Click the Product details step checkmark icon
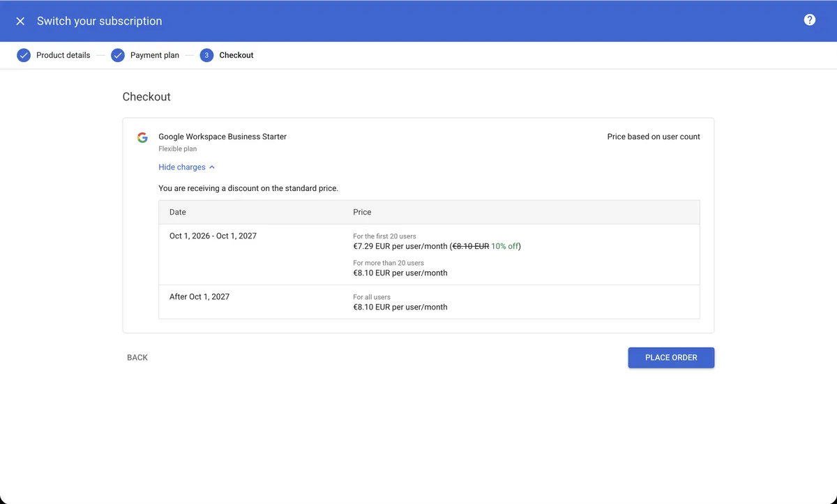 (x=24, y=55)
